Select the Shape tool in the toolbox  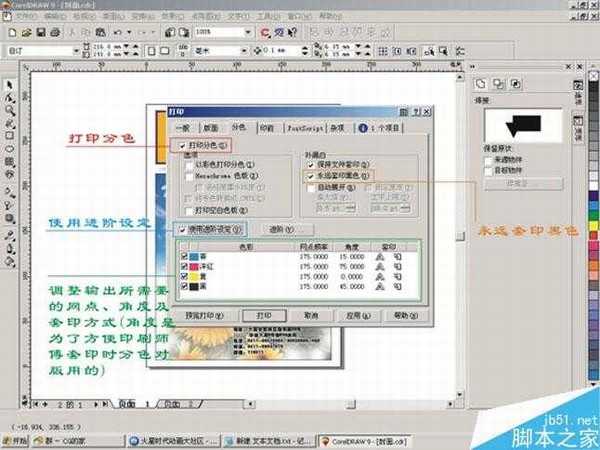10,98
